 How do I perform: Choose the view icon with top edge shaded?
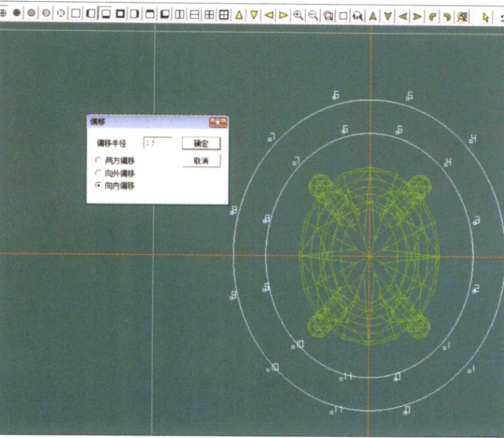[150, 14]
